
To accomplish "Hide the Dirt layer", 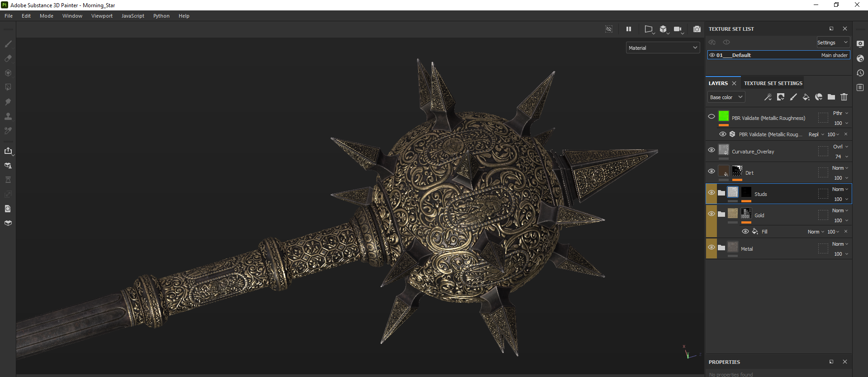I will point(711,171).
